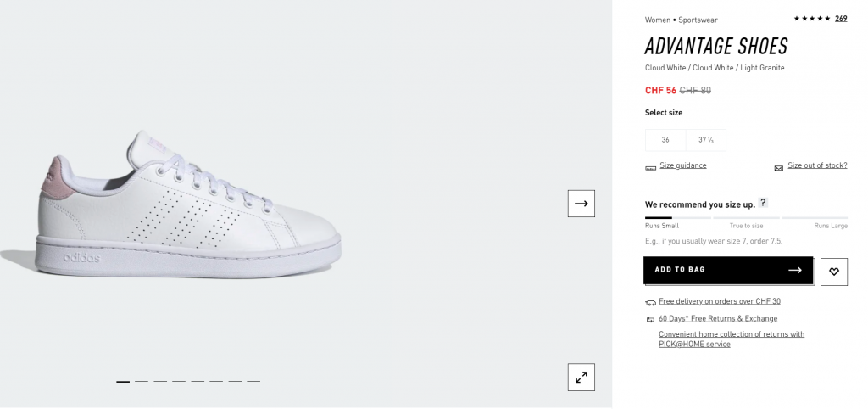The image size is (868, 409).
Task: Jump to second image carousel indicator
Action: [x=142, y=381]
